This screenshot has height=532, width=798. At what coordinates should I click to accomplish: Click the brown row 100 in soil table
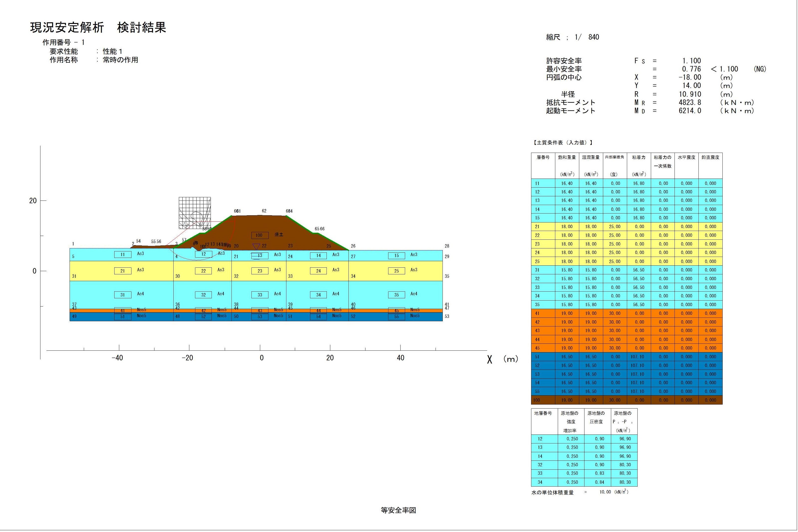626,400
